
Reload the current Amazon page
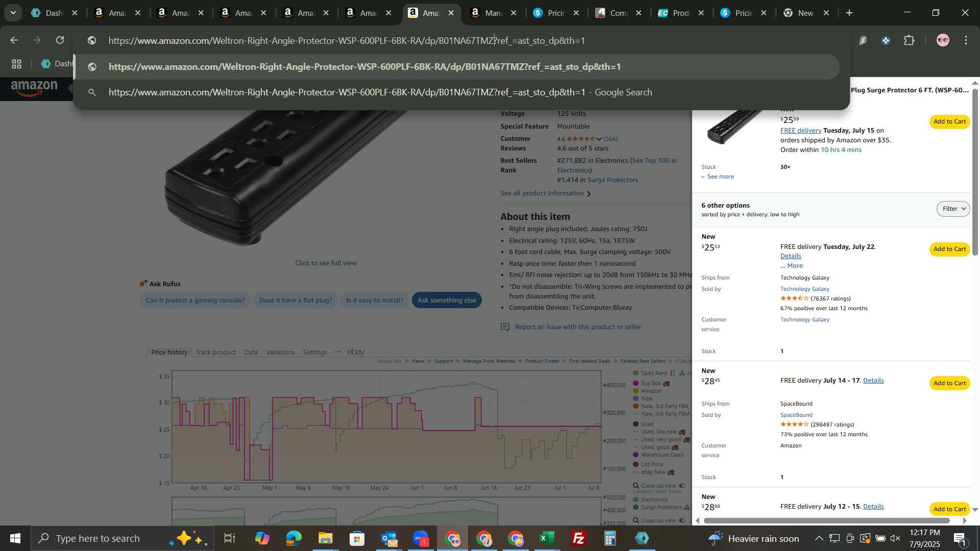60,40
